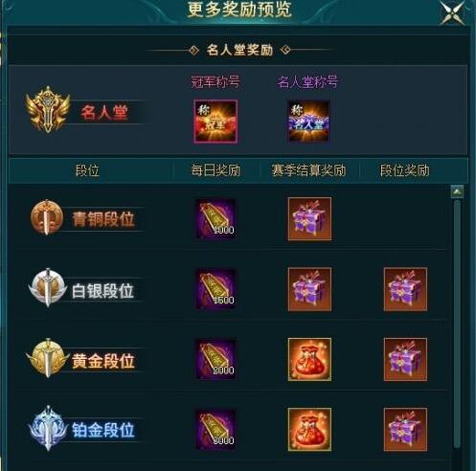Select the Gold daily reward ticket 2000
Image resolution: width=476 pixels, height=471 pixels.
coord(215,359)
